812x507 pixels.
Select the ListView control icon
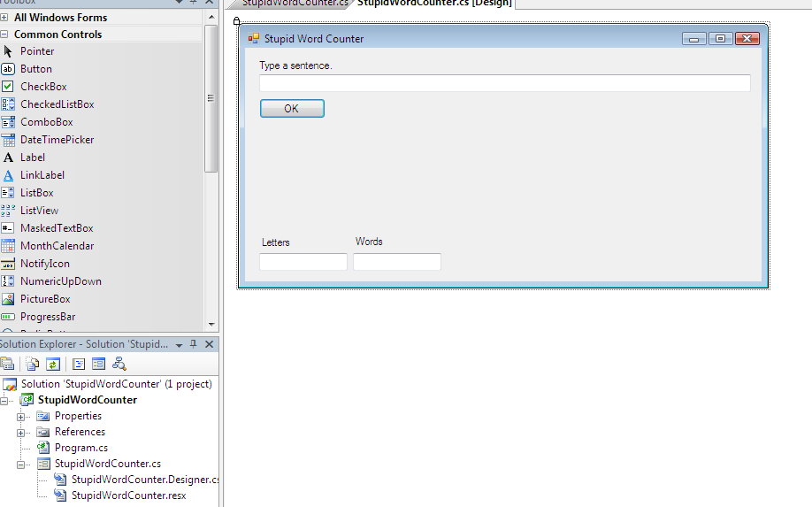pyautogui.click(x=8, y=211)
